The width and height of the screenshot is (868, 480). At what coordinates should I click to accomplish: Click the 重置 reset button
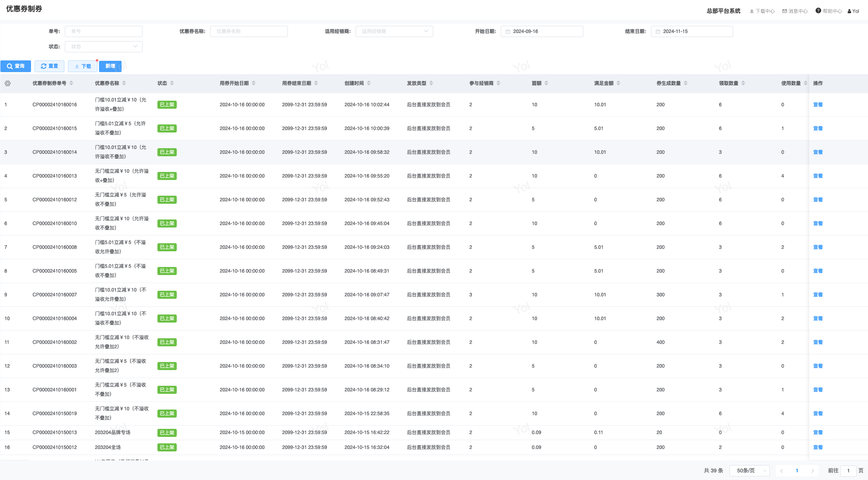pos(50,66)
